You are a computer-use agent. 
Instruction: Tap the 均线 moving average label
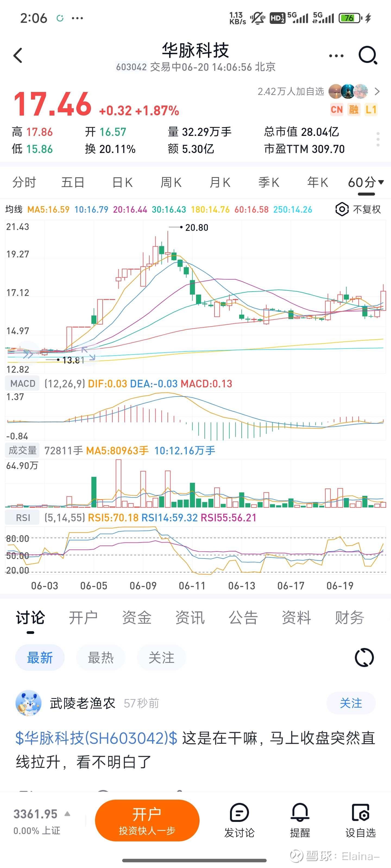(x=14, y=210)
